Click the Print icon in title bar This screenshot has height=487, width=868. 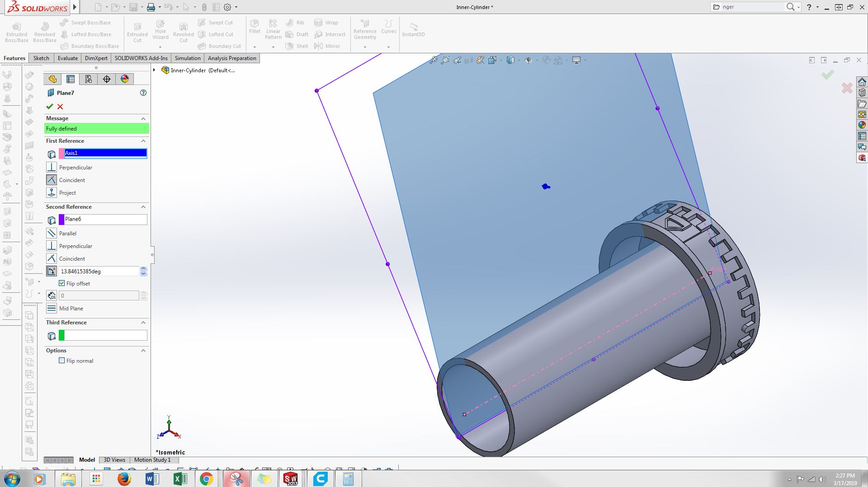[151, 7]
